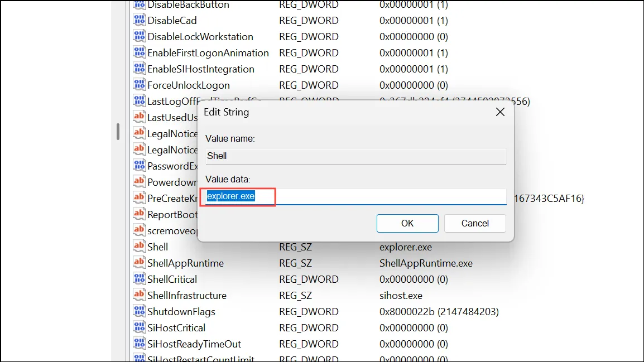
Task: Click the ShellCritical DWORD icon
Action: 139,279
